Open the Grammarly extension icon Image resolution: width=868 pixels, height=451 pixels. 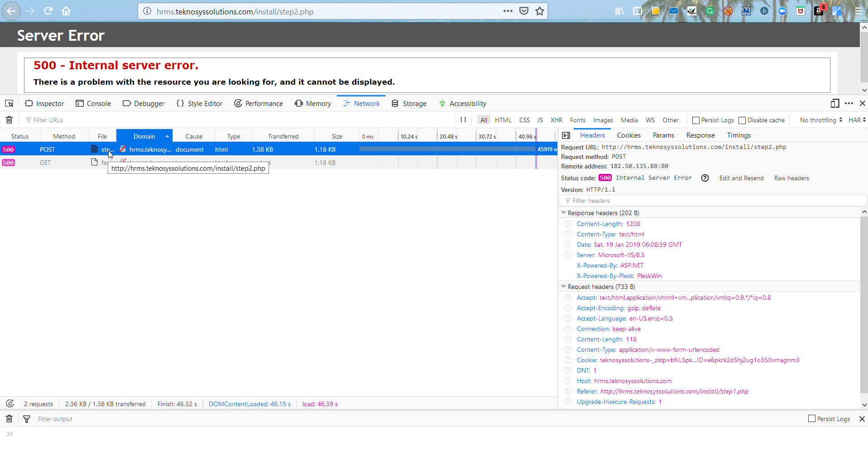click(710, 11)
